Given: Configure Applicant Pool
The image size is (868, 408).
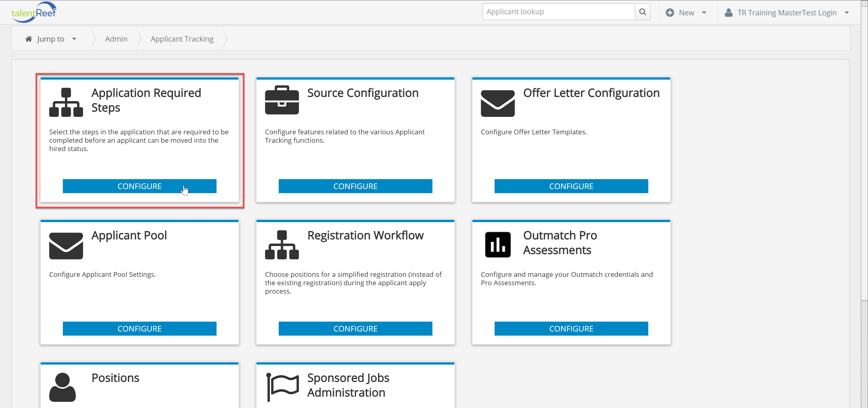Looking at the screenshot, I should click(139, 329).
